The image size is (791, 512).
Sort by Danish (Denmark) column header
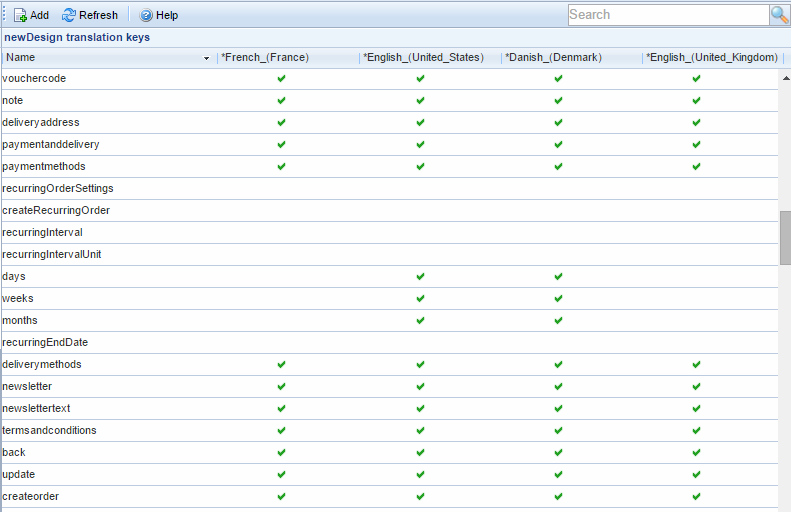coord(553,58)
